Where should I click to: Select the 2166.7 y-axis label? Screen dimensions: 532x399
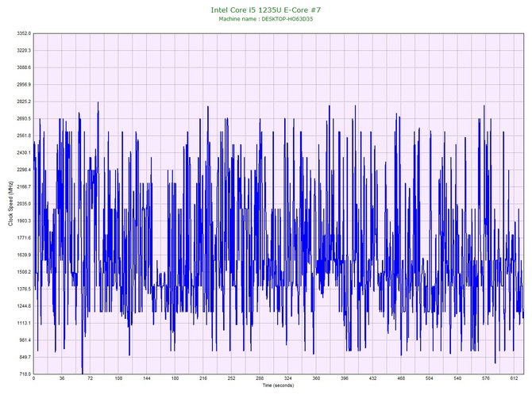click(x=24, y=186)
